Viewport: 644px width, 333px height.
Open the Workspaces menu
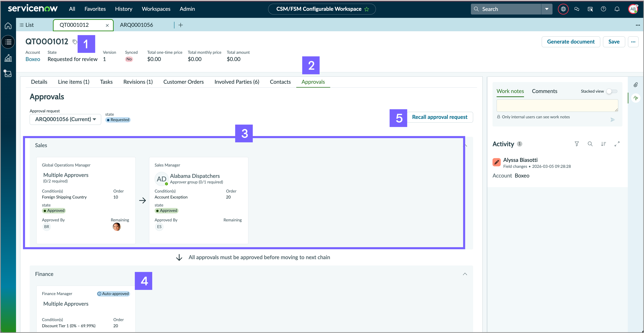156,9
